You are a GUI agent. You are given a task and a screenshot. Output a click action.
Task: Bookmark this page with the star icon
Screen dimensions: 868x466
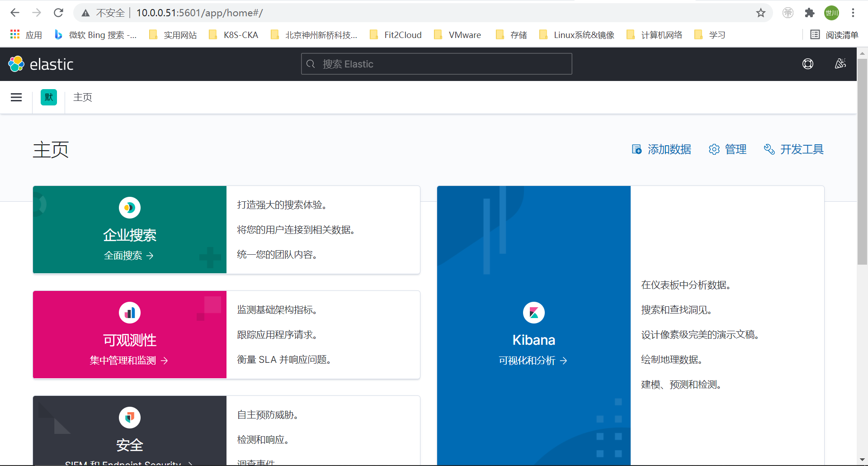pos(761,13)
